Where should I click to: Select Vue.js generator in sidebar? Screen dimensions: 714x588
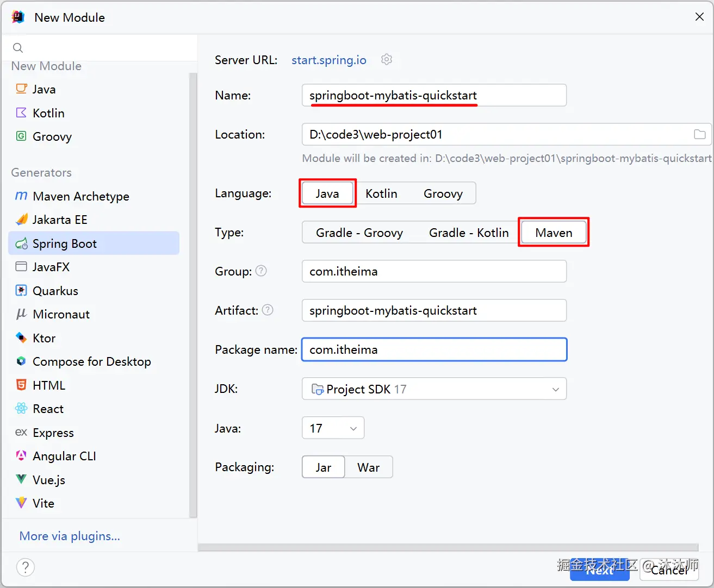pyautogui.click(x=94, y=480)
